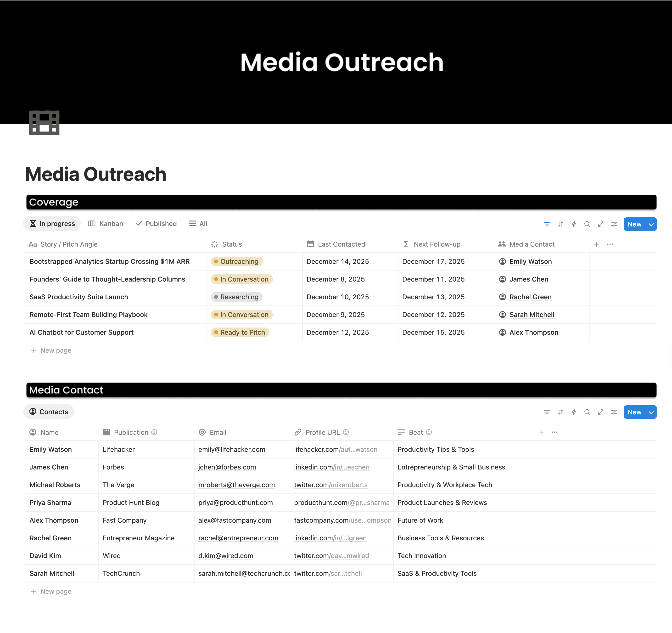
Task: Open the Researching status dropdown for SaaS launch
Action: coord(237,297)
